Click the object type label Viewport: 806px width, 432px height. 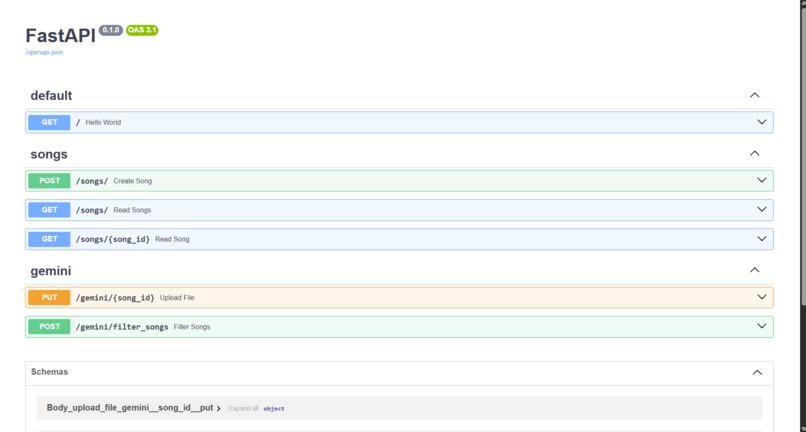pyautogui.click(x=274, y=409)
